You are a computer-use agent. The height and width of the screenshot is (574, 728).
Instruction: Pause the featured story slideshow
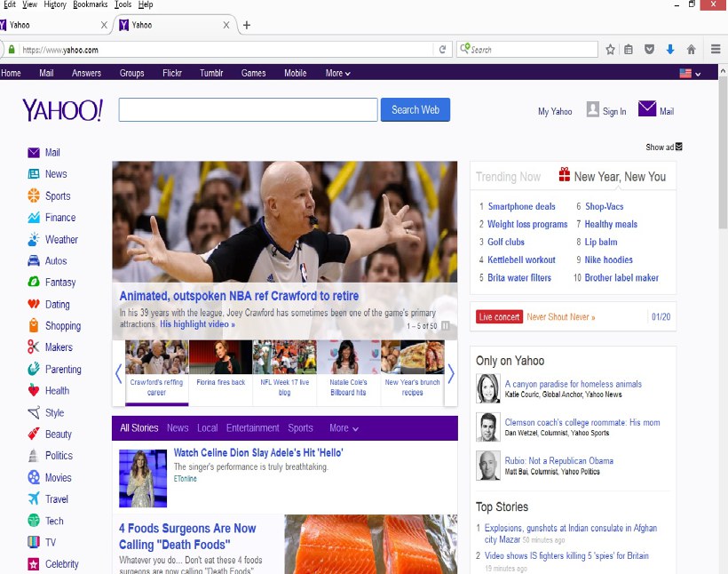pos(446,325)
